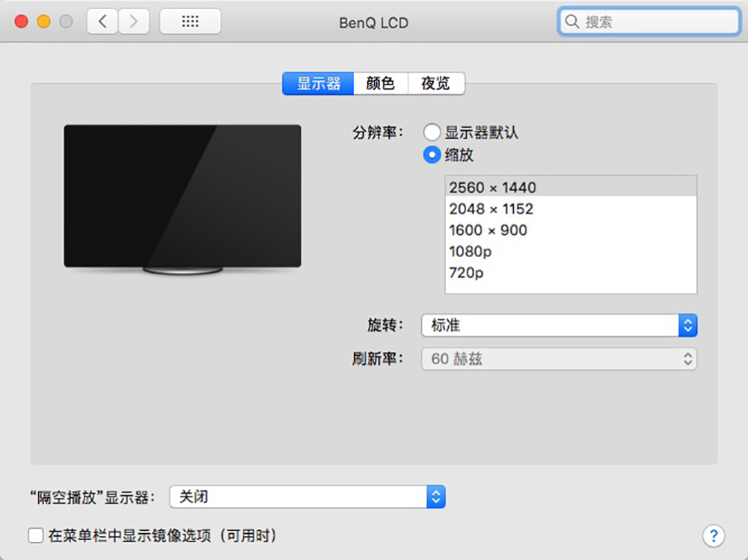Choose 1600 × 900 resolution
The height and width of the screenshot is (560, 748).
coord(571,230)
